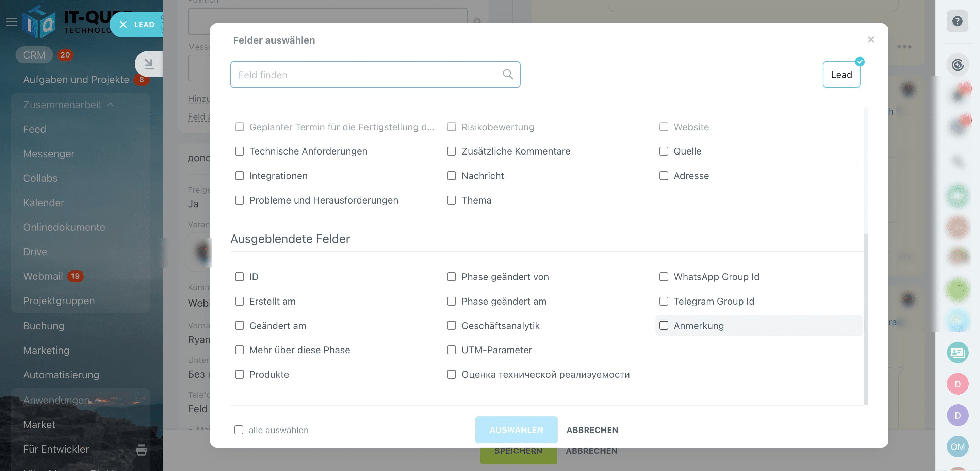This screenshot has width=980, height=471.
Task: Click the help question mark icon
Action: (x=957, y=21)
